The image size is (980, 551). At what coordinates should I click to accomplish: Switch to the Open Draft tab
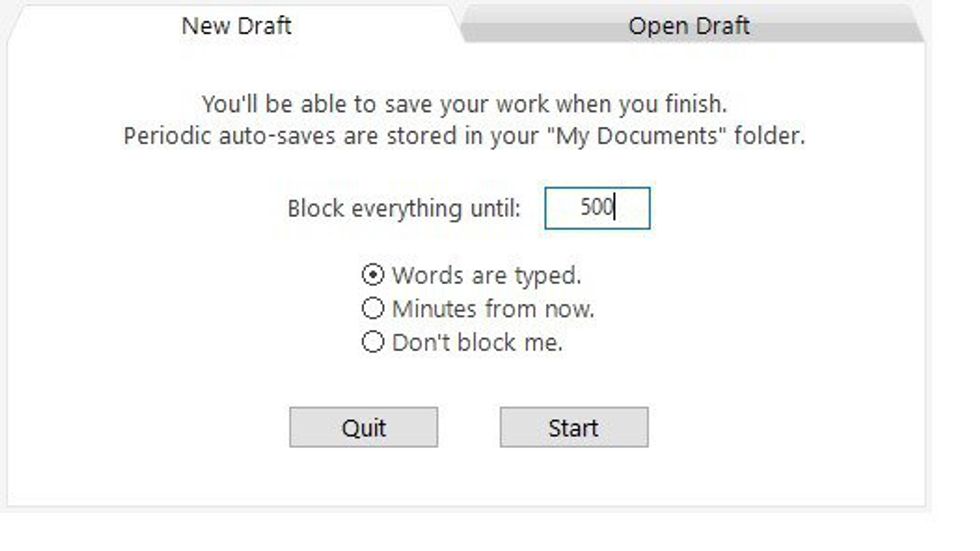click(689, 26)
